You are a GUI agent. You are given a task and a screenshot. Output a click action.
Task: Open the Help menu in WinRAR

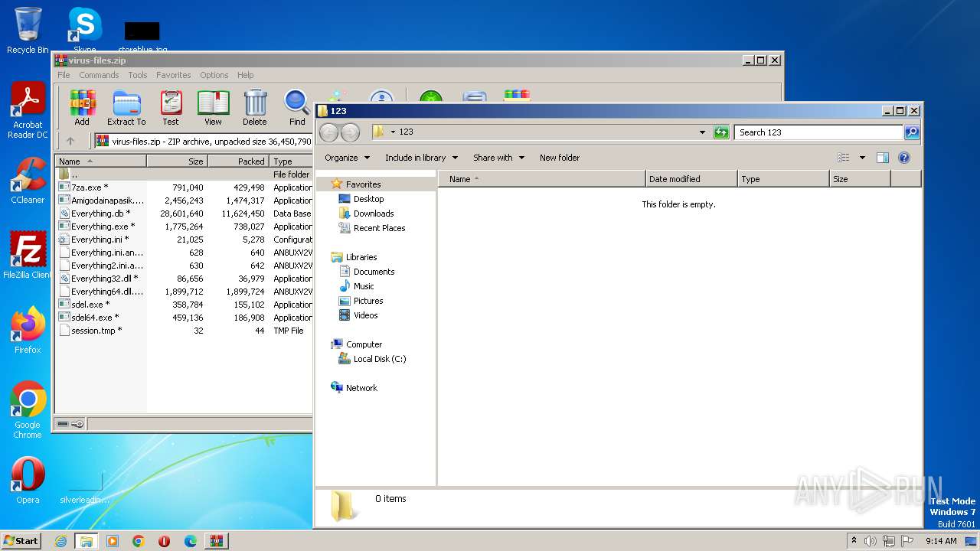(x=245, y=75)
